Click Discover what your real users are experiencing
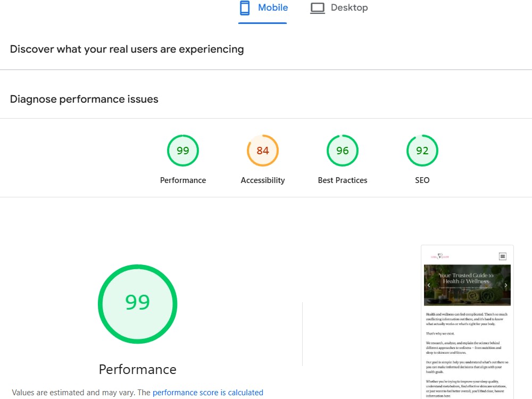The image size is (532, 399). point(127,49)
